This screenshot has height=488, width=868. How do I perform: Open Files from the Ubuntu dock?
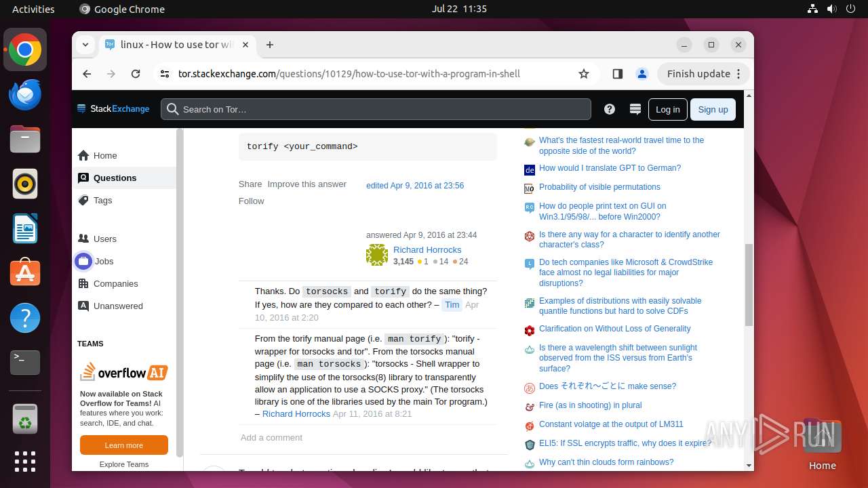click(x=25, y=139)
